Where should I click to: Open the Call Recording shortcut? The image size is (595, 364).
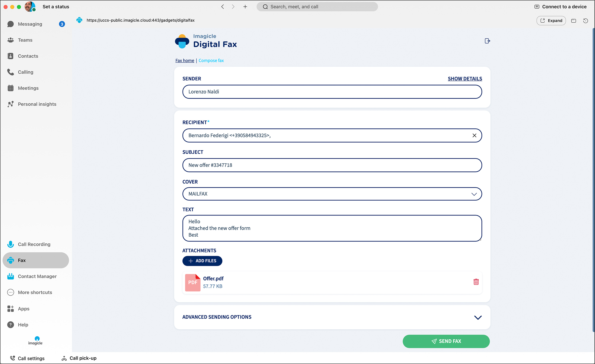34,244
